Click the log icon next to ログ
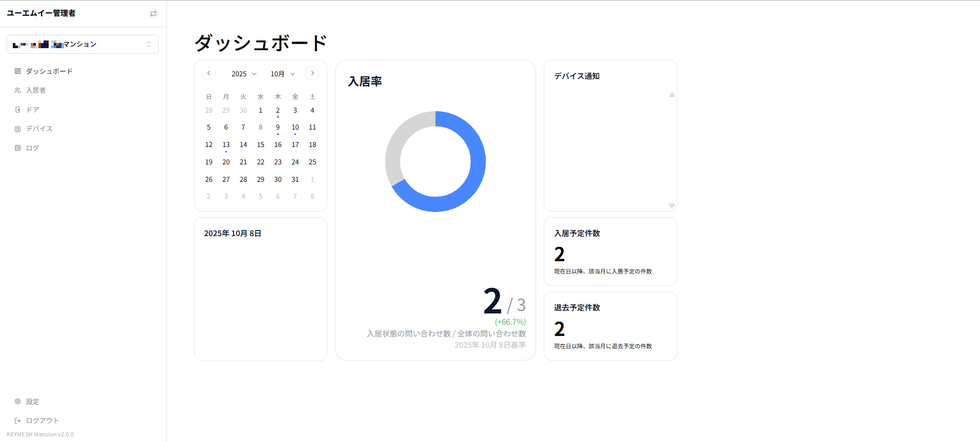 17,148
